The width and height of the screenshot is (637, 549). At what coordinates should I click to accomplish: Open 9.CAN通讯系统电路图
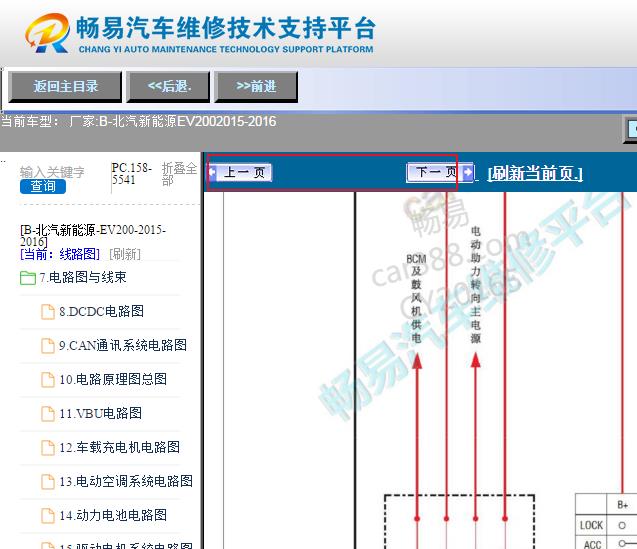coord(123,346)
